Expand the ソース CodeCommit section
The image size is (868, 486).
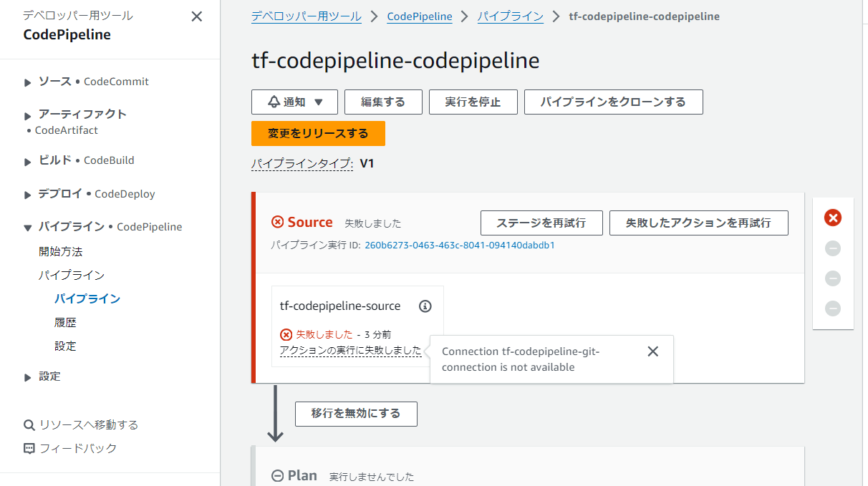[28, 82]
